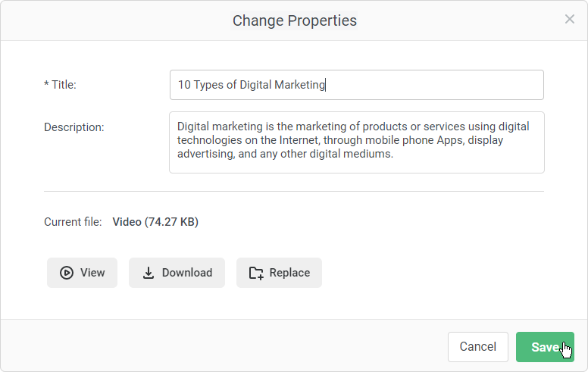Place cursor on 'Marketing' in the Title field
This screenshot has height=372, width=588.
299,85
